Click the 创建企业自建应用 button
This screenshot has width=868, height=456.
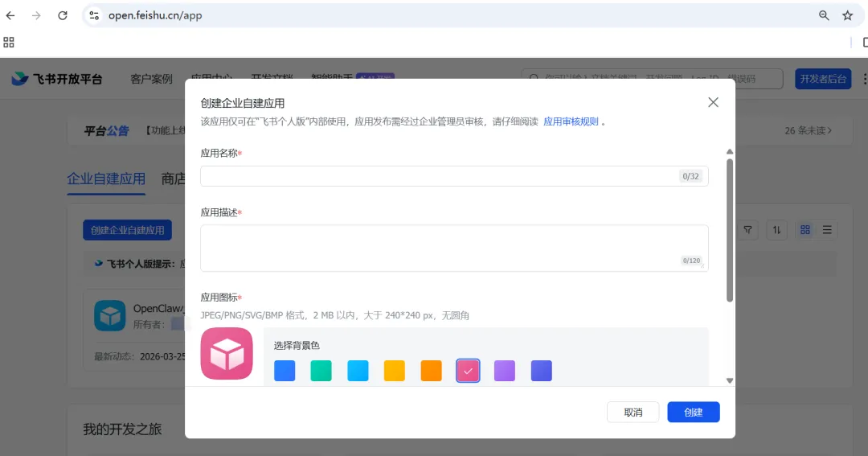[x=127, y=230]
